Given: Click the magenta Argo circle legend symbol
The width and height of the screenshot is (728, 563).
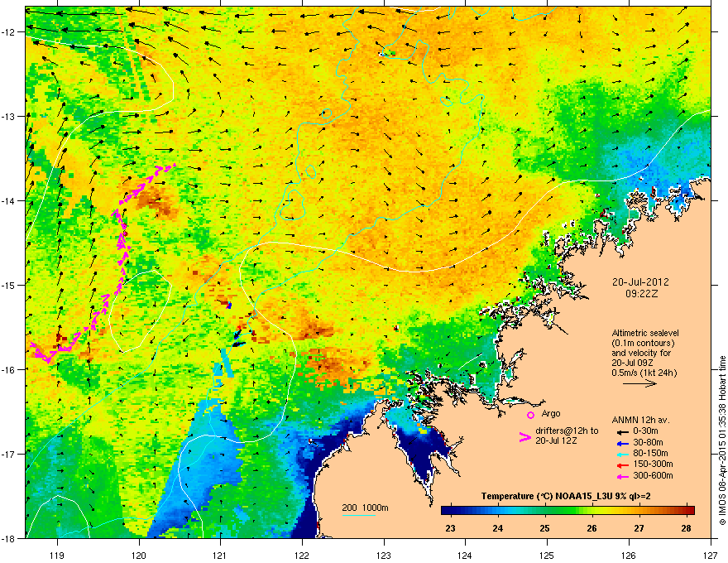Looking at the screenshot, I should (530, 415).
